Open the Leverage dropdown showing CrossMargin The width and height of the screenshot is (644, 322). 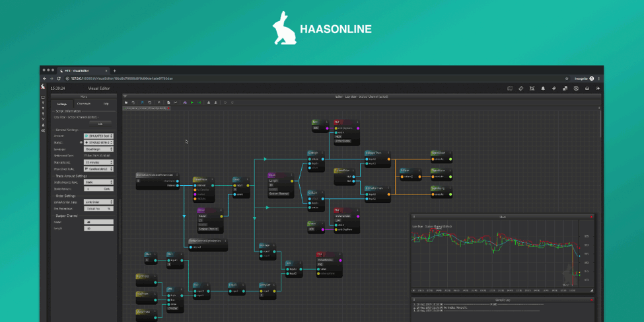[98, 149]
